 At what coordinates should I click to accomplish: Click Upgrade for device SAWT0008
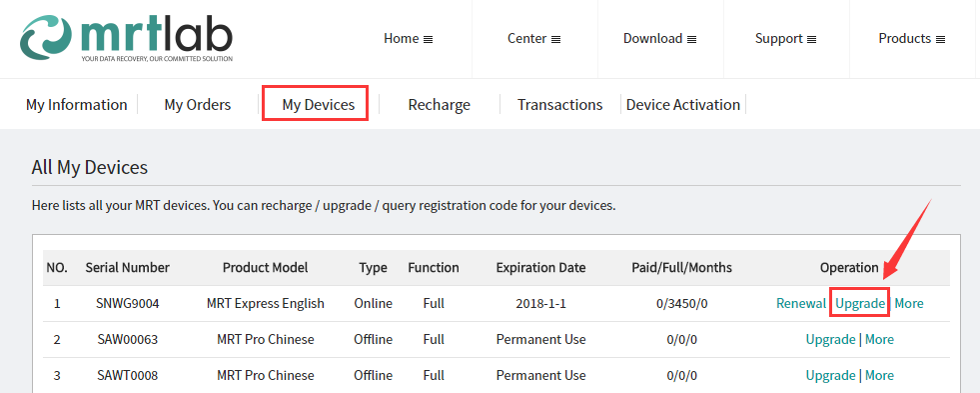(x=830, y=375)
